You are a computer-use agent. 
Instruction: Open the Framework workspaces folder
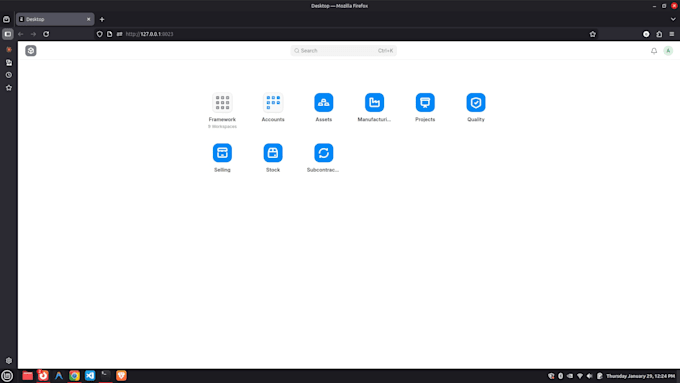pos(222,103)
